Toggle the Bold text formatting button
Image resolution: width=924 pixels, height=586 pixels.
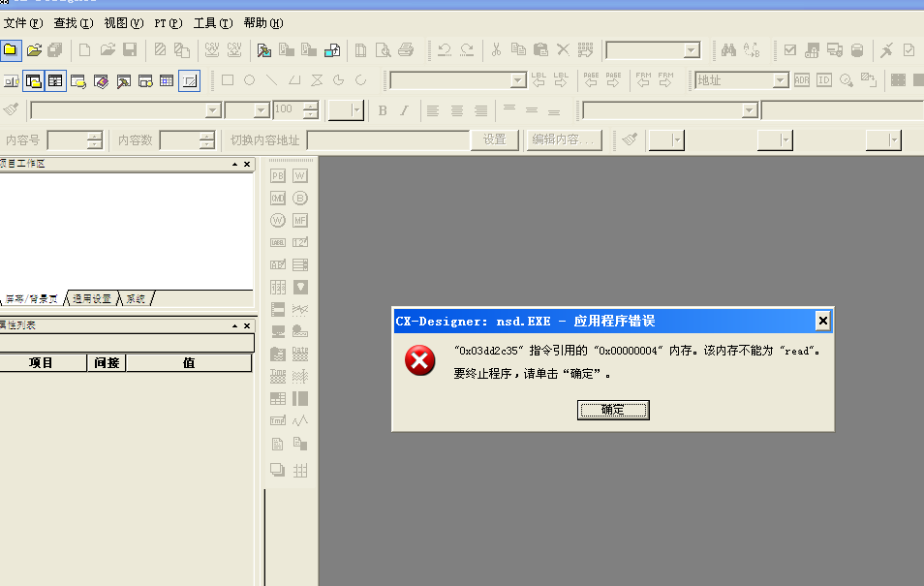click(383, 110)
